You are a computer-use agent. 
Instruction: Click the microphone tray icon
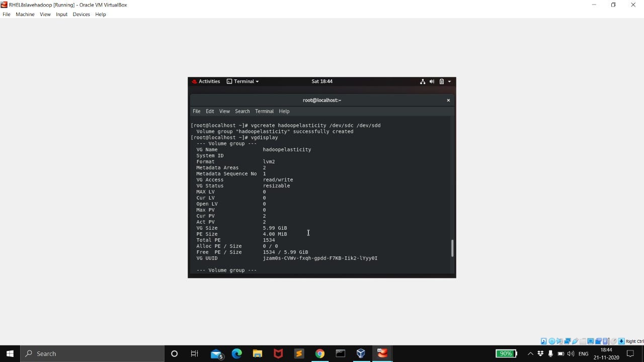click(550, 353)
